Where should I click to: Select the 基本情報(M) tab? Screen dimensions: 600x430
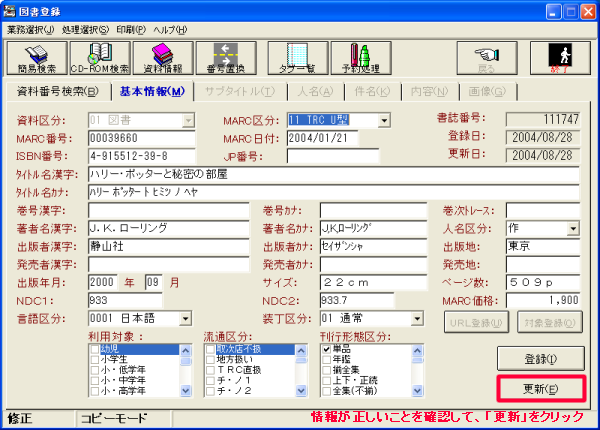[152, 91]
